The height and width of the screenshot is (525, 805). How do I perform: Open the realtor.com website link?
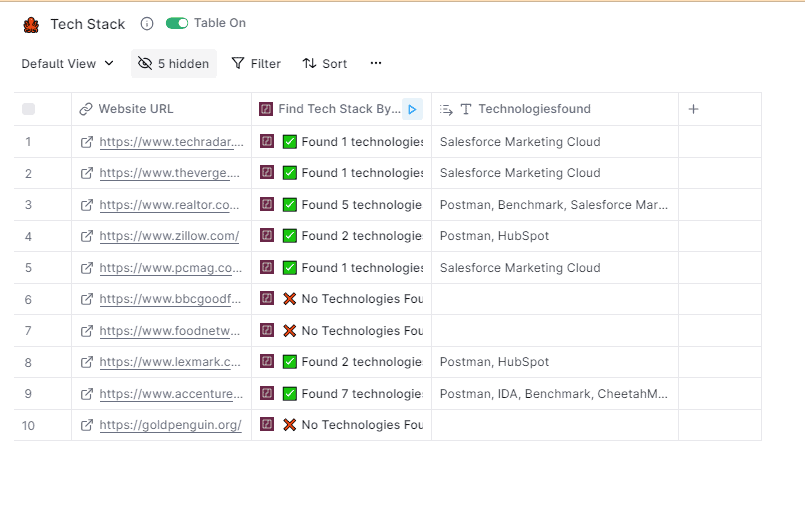(169, 205)
